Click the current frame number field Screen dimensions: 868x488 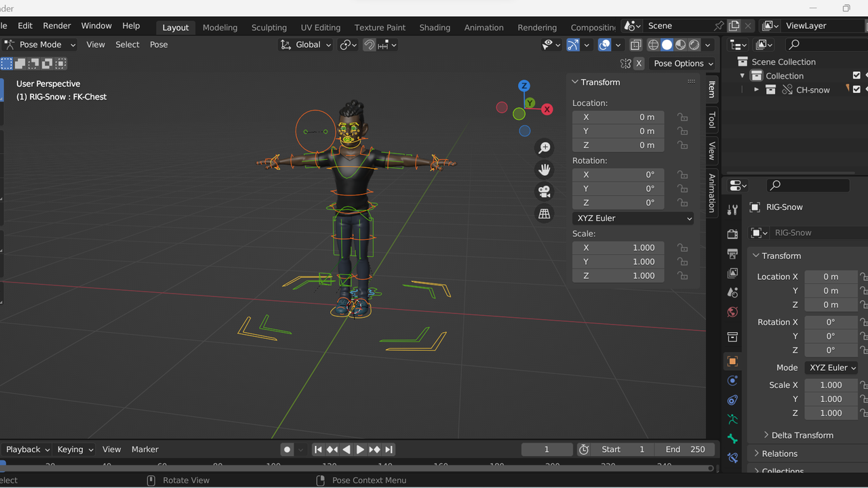[x=547, y=449]
